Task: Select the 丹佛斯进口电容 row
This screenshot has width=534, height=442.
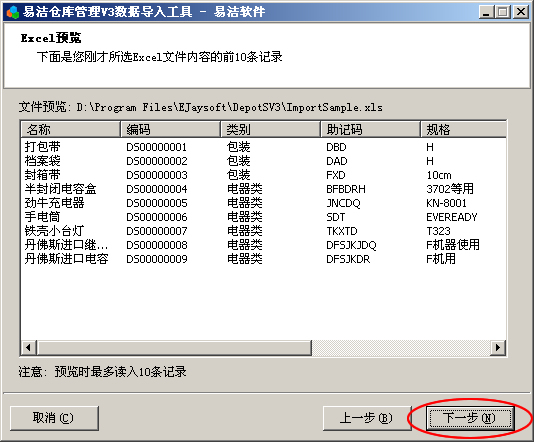Action: (264, 259)
